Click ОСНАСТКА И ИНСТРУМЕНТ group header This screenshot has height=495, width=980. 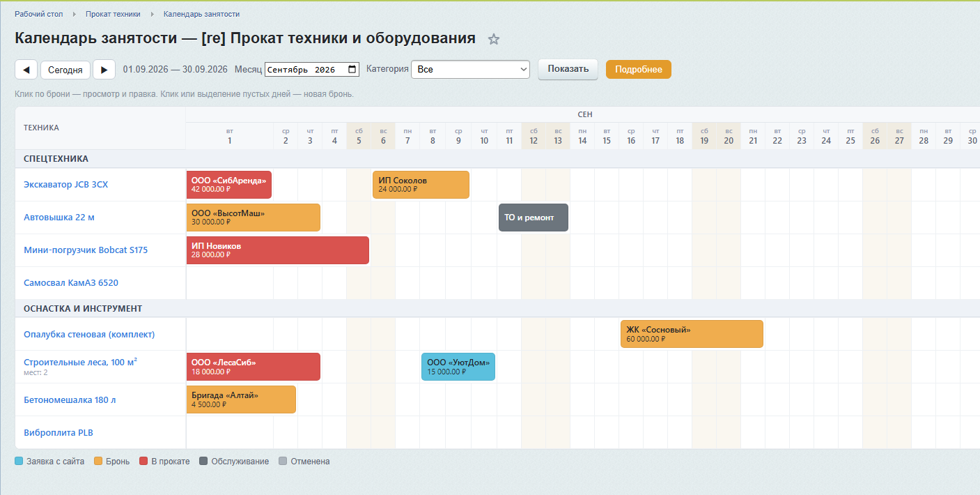click(83, 308)
